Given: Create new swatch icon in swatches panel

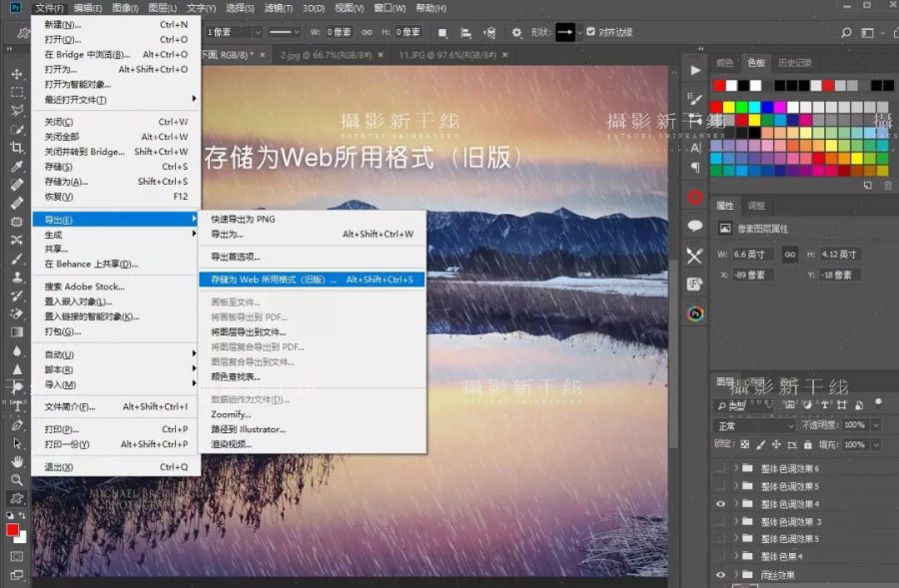Looking at the screenshot, I should coord(867,185).
